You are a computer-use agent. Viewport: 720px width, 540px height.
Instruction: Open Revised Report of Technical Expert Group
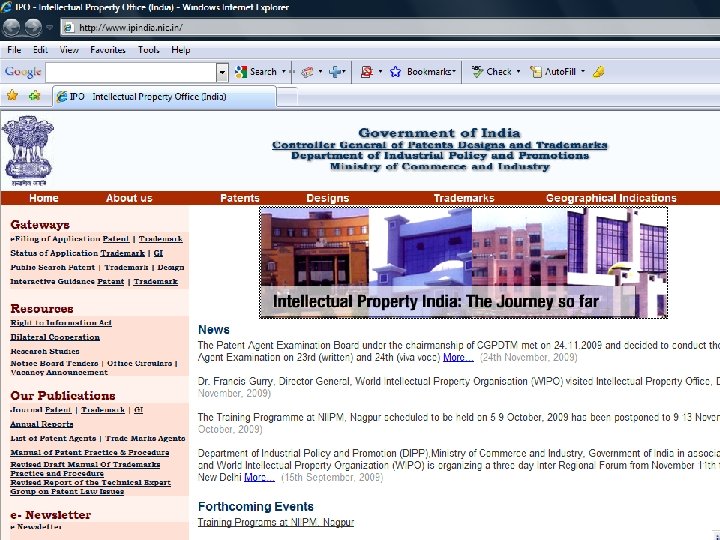[90, 487]
